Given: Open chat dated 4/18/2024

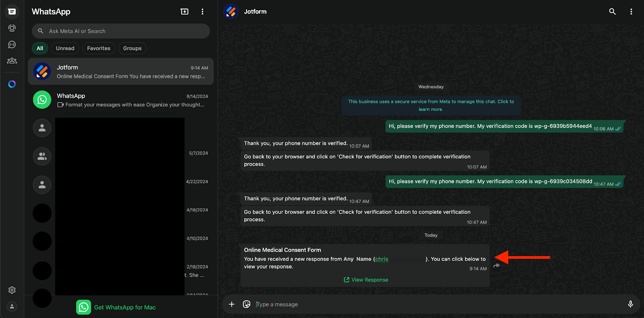Looking at the screenshot, I should coord(121,213).
